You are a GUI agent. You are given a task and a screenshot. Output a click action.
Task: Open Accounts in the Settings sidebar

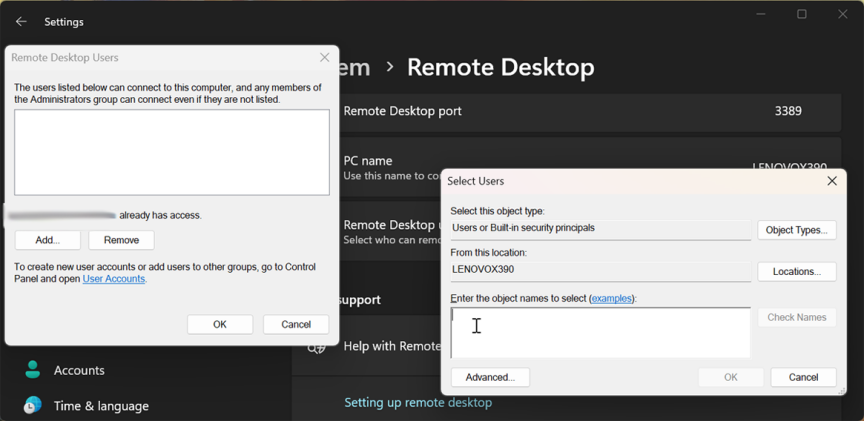(78, 370)
